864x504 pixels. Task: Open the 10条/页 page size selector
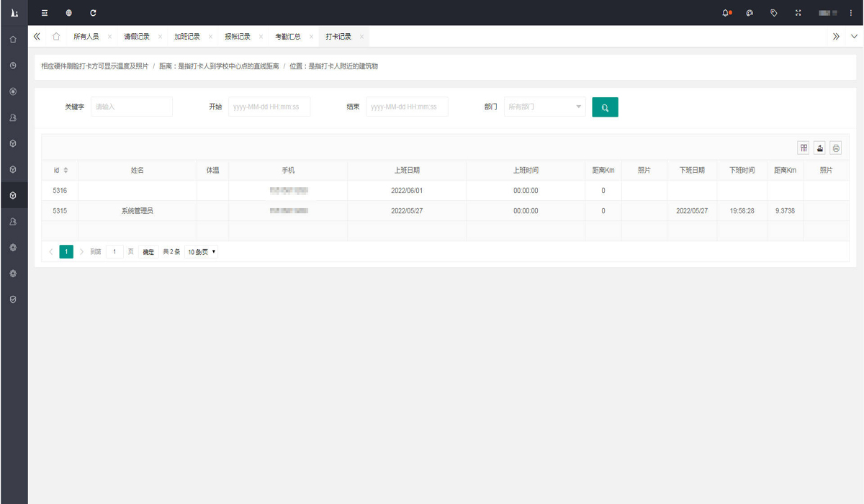pos(202,252)
